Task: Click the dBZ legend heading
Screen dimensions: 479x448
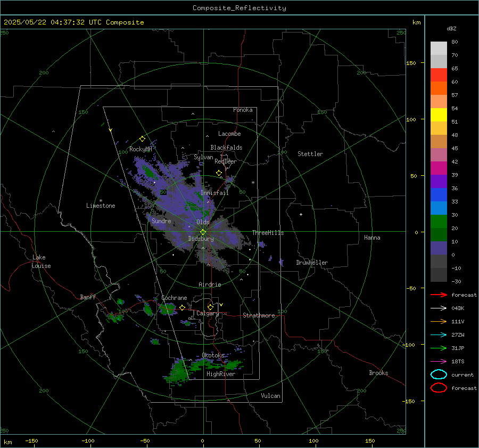Action: pos(451,28)
